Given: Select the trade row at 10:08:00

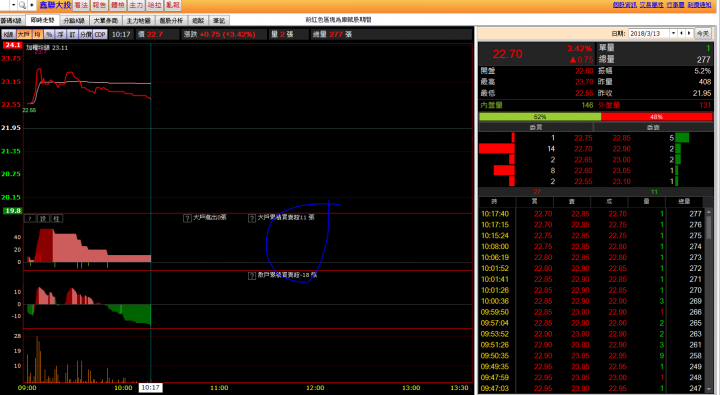Looking at the screenshot, I should click(592, 246).
